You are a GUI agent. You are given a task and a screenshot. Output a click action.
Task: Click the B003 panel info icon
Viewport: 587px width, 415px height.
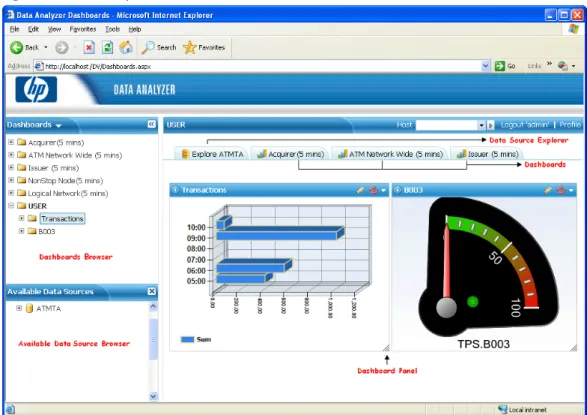(398, 190)
